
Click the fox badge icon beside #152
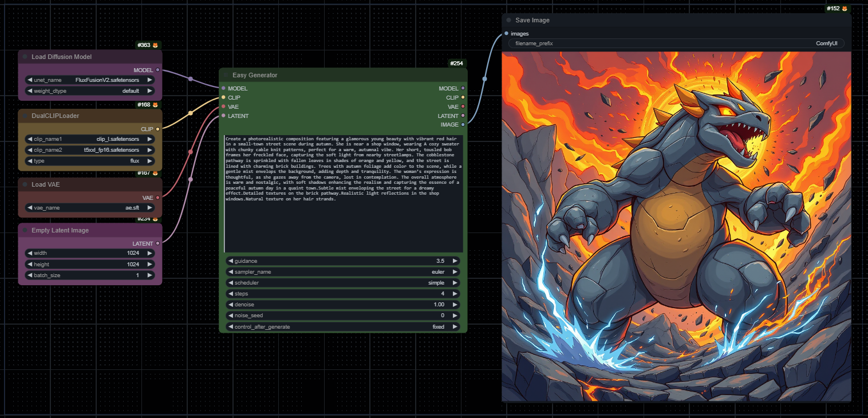(x=845, y=9)
